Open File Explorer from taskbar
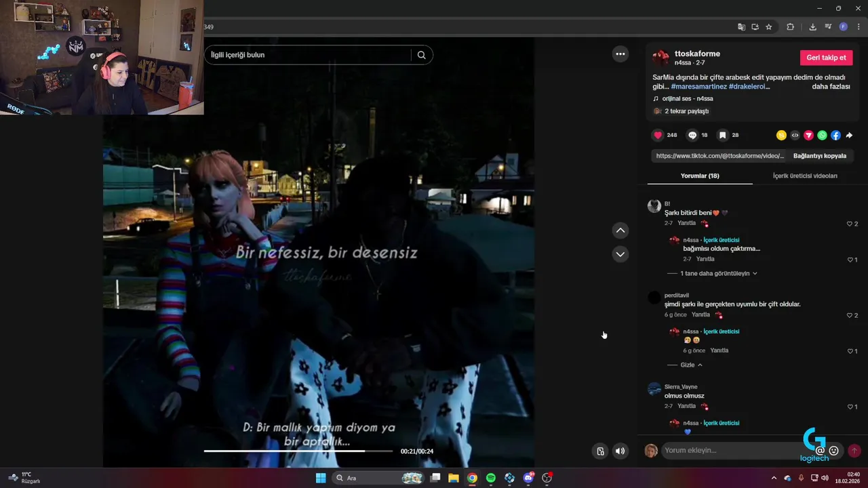Image resolution: width=868 pixels, height=488 pixels. click(x=454, y=478)
